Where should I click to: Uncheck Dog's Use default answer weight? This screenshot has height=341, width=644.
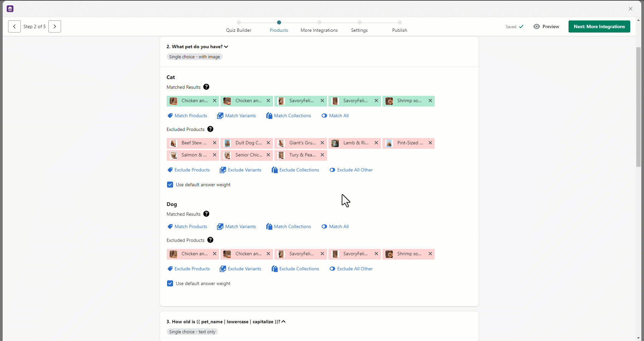[x=170, y=284]
